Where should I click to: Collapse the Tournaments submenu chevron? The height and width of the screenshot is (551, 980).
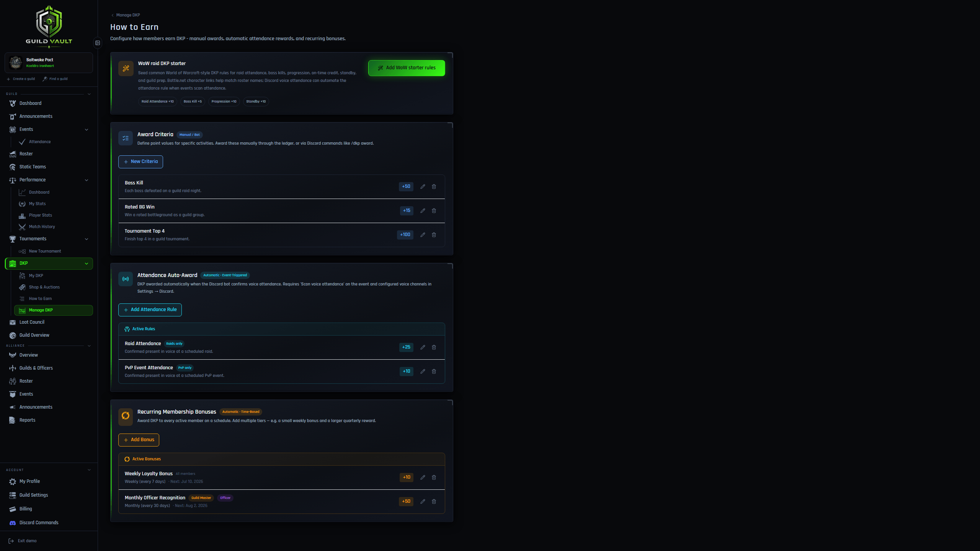(x=87, y=239)
